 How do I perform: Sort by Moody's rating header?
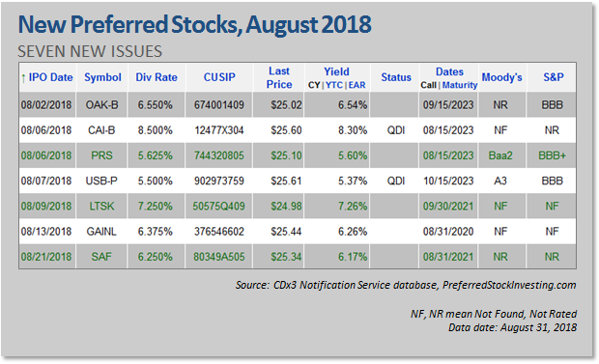tap(501, 77)
